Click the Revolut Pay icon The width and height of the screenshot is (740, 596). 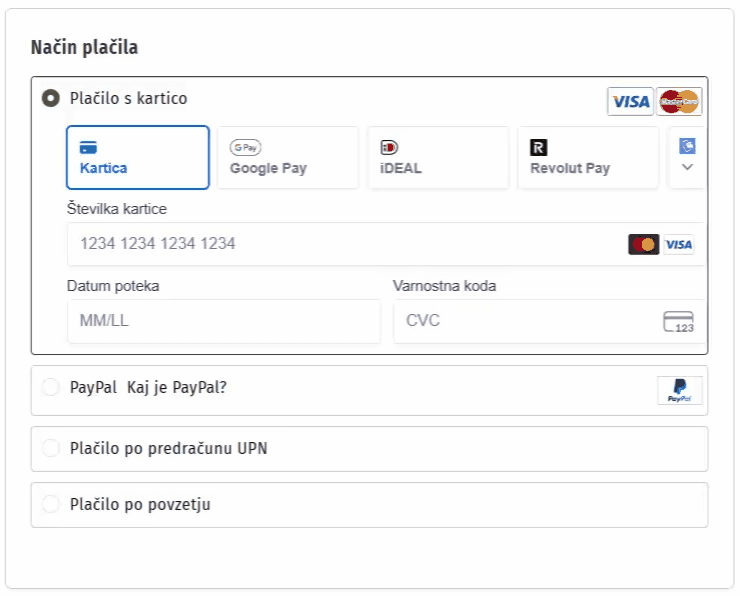tap(539, 147)
